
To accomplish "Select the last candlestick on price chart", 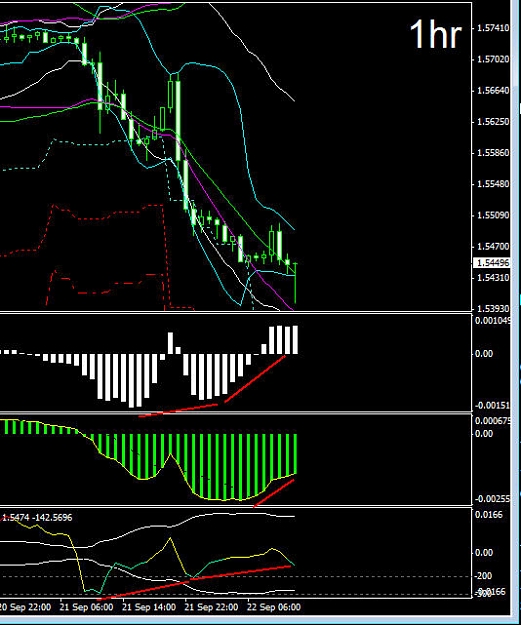I will pyautogui.click(x=295, y=281).
